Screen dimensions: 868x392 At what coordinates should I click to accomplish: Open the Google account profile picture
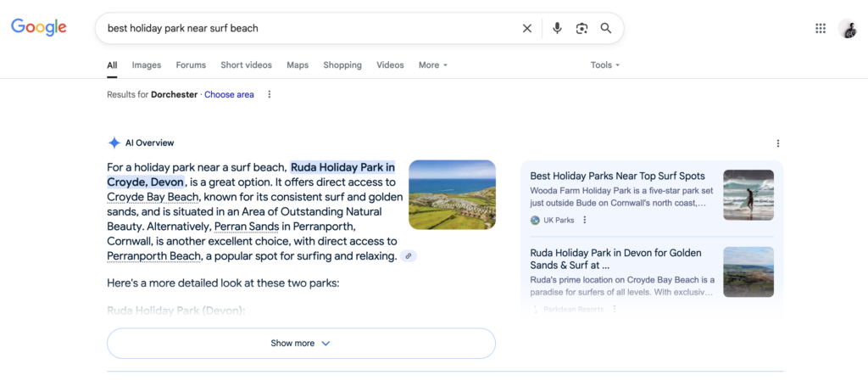pos(848,28)
